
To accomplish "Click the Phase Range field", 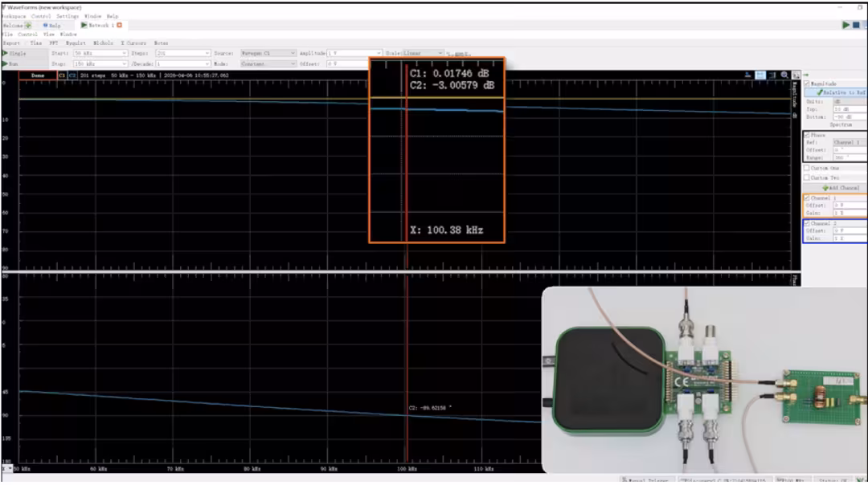I will click(850, 157).
